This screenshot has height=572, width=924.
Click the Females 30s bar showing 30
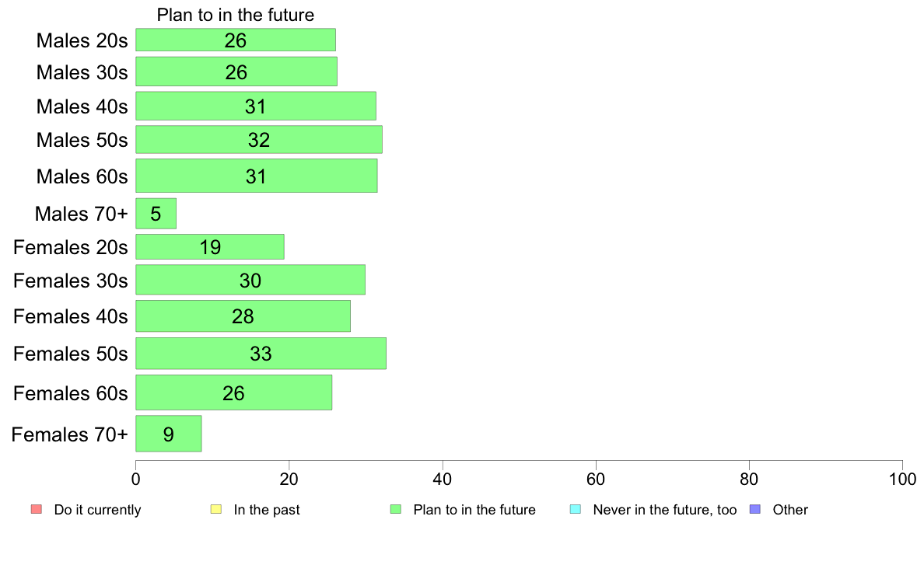click(x=250, y=280)
